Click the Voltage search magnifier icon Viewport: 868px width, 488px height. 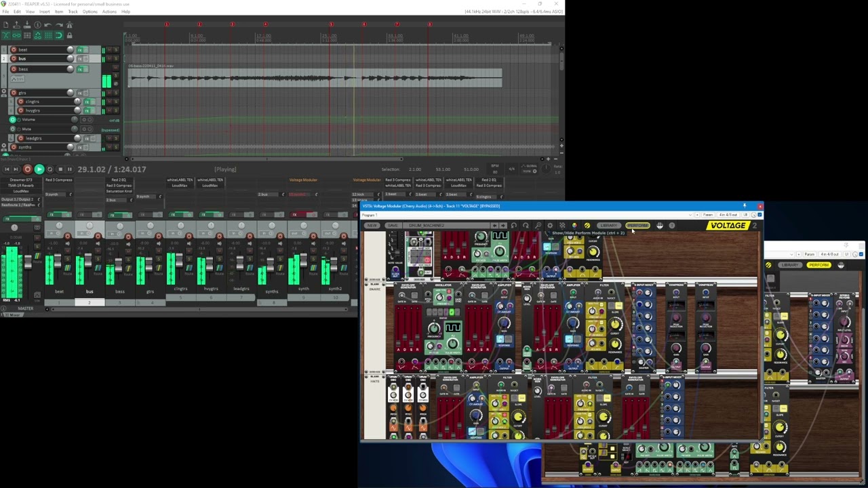538,225
